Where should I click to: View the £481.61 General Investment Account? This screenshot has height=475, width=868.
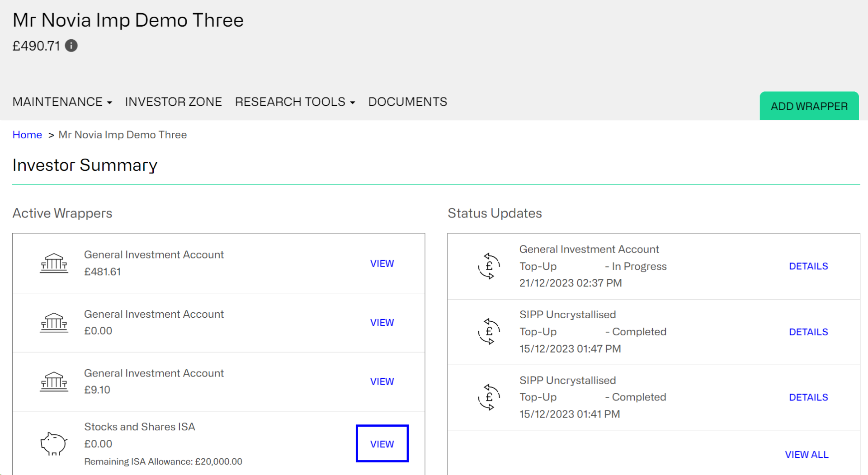(382, 263)
